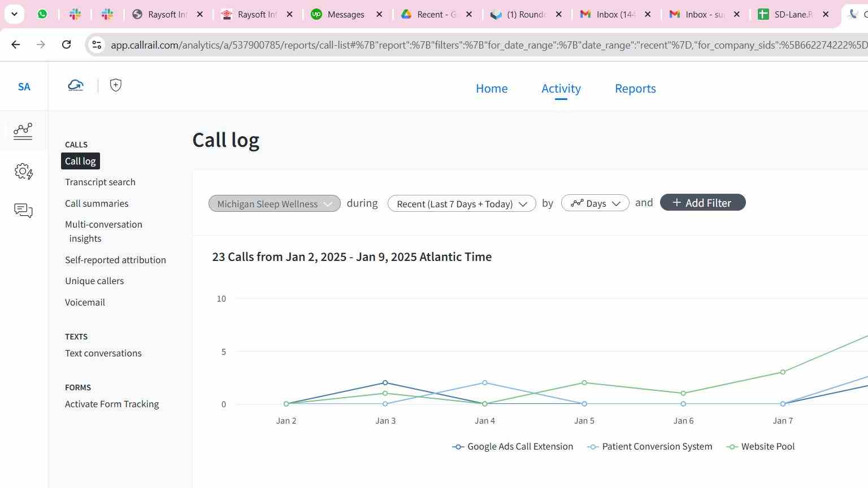Viewport: 868px width, 488px height.
Task: Open the SD-Lane spreadsheet tab
Action: (793, 15)
